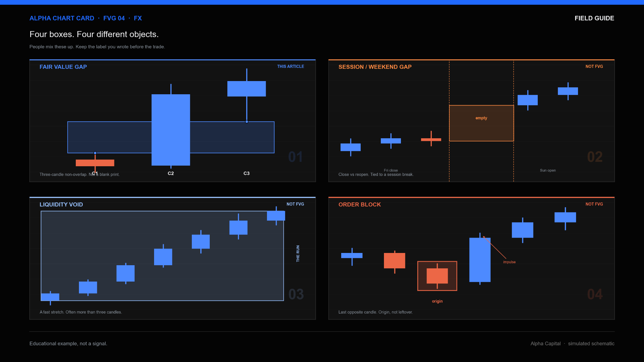The width and height of the screenshot is (644, 362).
Task: Click the "FX" tag in the header
Action: (x=138, y=18)
